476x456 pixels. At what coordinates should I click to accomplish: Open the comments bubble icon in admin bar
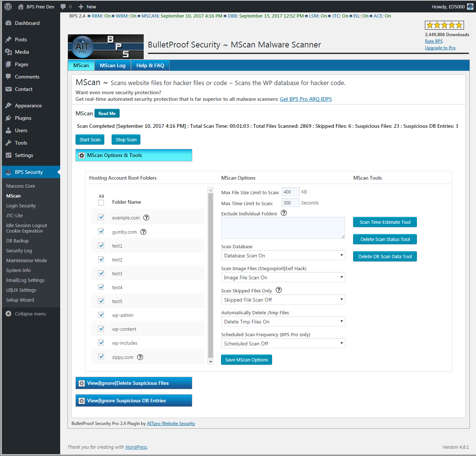[63, 7]
